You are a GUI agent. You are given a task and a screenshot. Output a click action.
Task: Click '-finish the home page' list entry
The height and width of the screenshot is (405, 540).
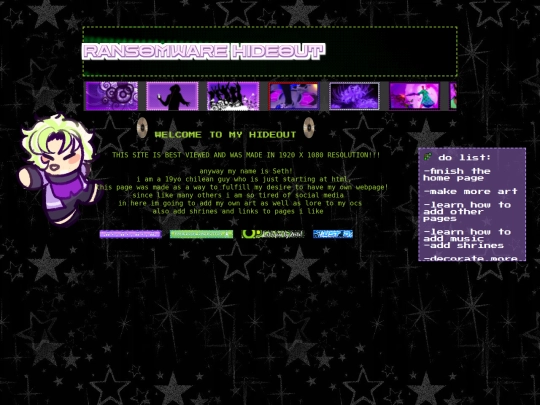(457, 175)
